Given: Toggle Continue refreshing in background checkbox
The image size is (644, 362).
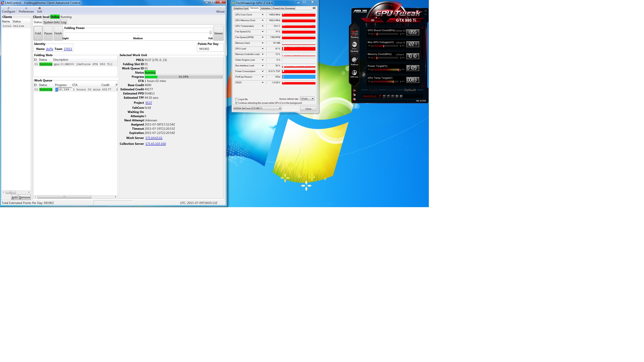Looking at the screenshot, I should pyautogui.click(x=236, y=103).
